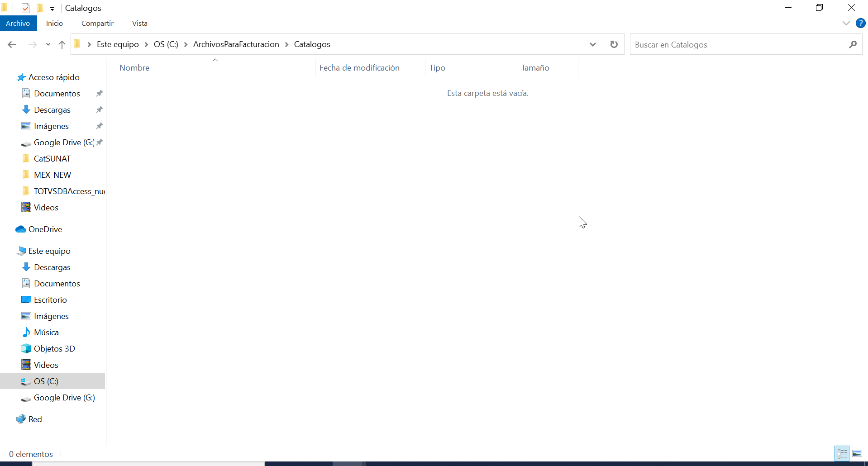The image size is (868, 466).
Task: Open Customize Quick Access Toolbar dropdown
Action: click(52, 9)
